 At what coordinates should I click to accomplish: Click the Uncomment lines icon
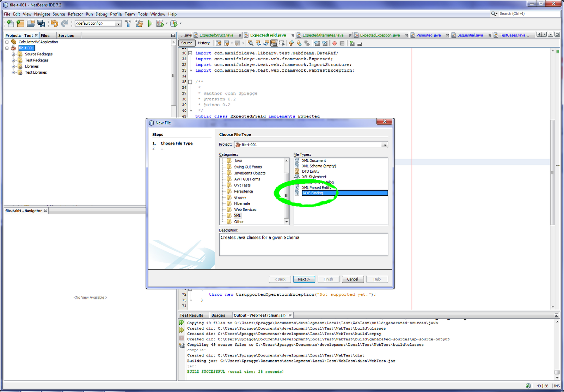click(x=360, y=43)
